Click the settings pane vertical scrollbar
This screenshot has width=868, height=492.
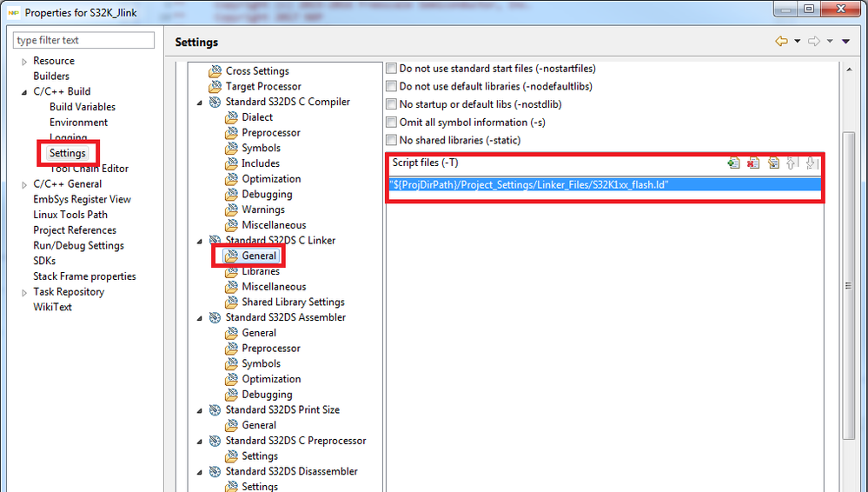tap(849, 285)
